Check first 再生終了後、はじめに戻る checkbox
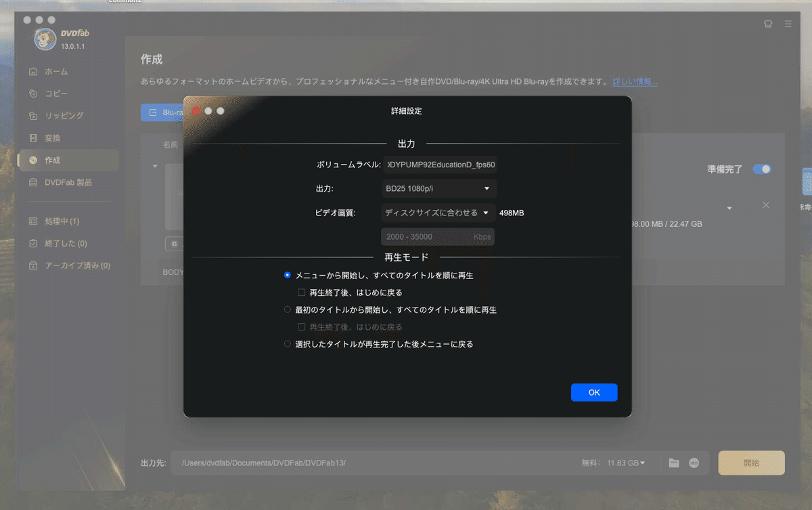 point(302,293)
